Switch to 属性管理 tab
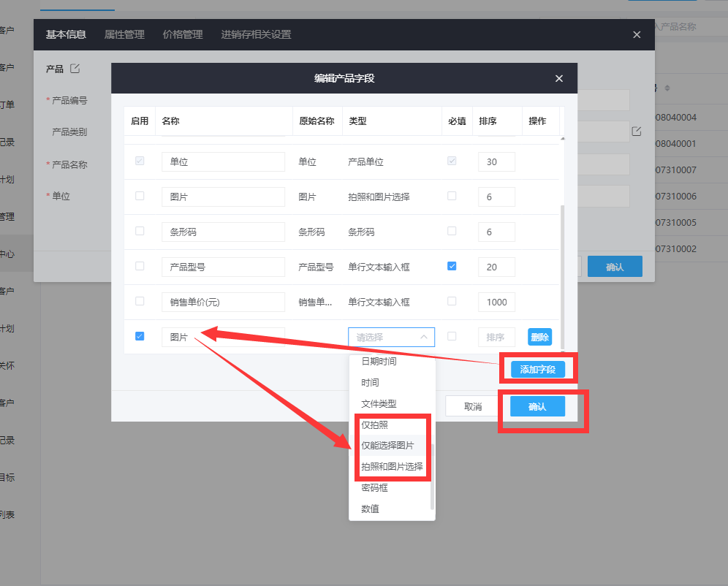This screenshot has height=586, width=728. (124, 35)
